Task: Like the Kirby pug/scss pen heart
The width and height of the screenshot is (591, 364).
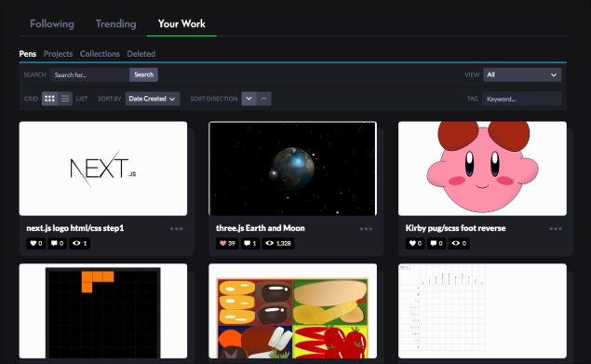Action: coord(415,243)
